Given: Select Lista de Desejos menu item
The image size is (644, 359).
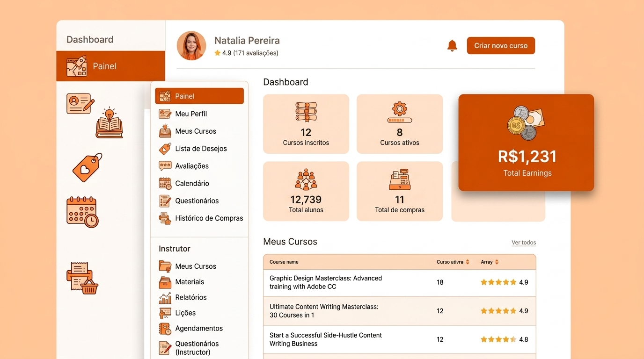Looking at the screenshot, I should click(200, 149).
